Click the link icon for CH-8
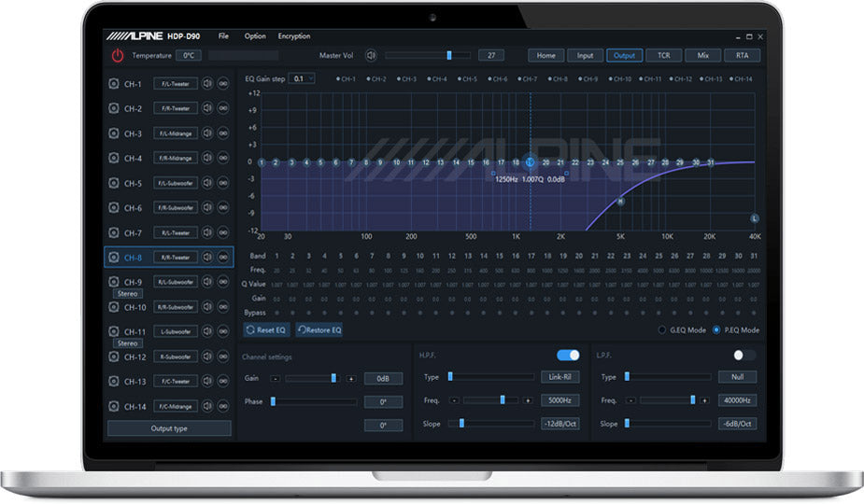 (223, 258)
